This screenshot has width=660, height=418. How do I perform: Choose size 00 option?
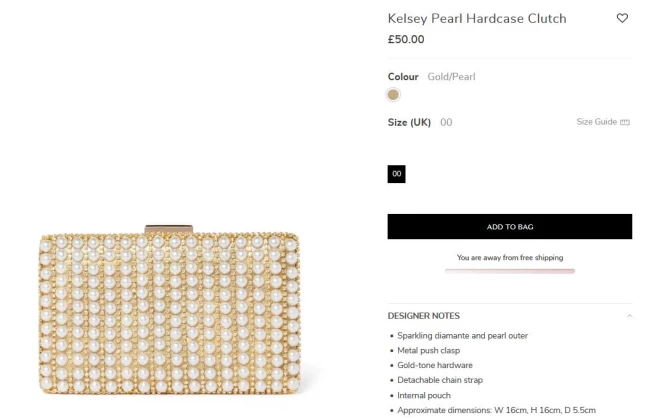click(396, 174)
